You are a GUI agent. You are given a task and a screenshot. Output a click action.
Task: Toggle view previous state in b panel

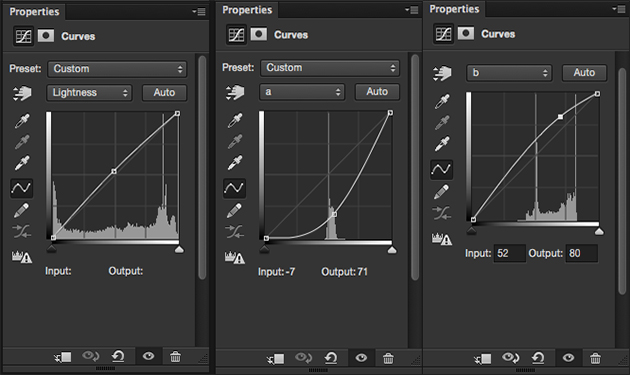(510, 357)
